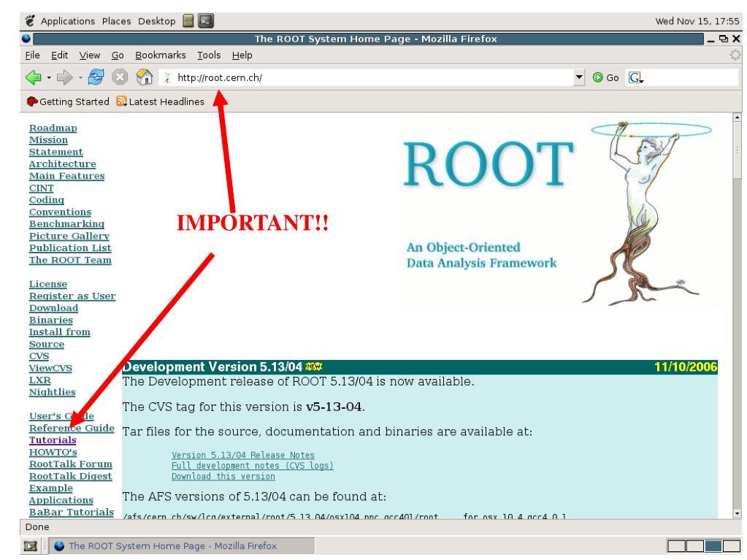Switch to the first workspace in the pager
This screenshot has height=560, width=747.
click(x=676, y=545)
